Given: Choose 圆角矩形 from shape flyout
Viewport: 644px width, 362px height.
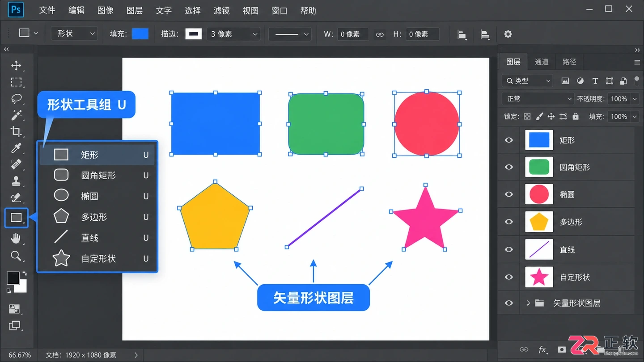Looking at the screenshot, I should click(x=98, y=176).
